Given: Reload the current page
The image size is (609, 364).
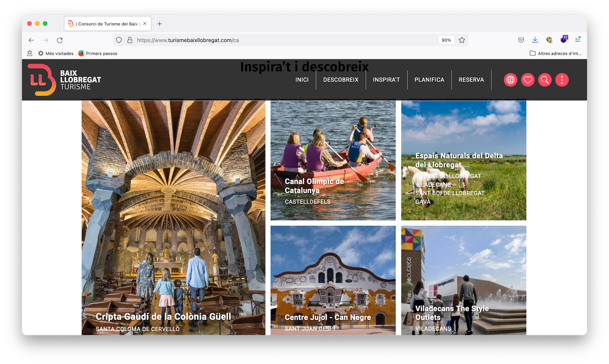Looking at the screenshot, I should click(60, 40).
